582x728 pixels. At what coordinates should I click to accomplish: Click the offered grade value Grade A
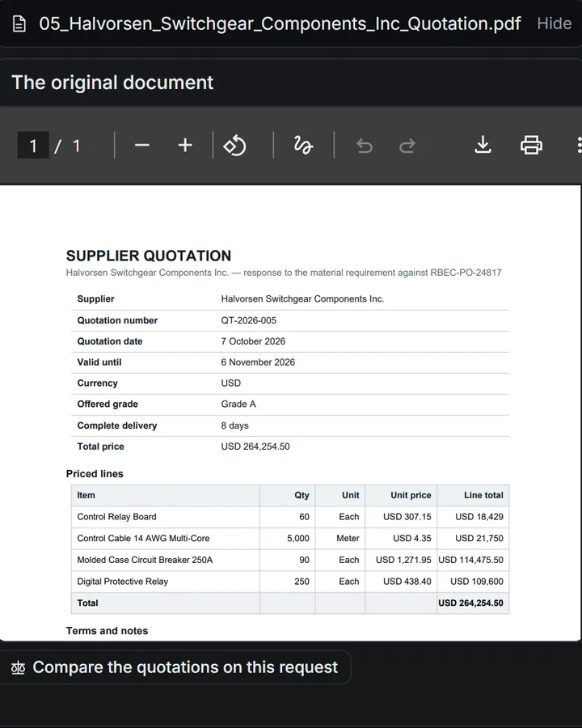238,404
